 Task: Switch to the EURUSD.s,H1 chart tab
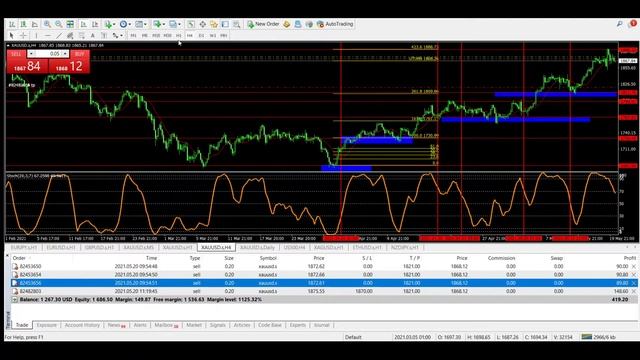(60, 247)
